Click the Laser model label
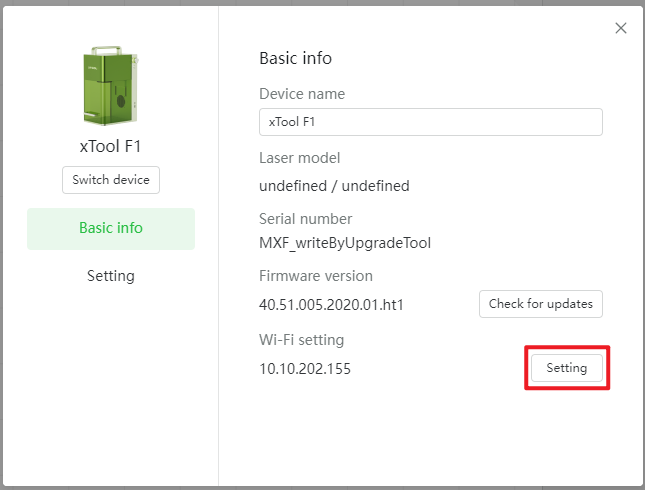The height and width of the screenshot is (490, 645). (x=299, y=158)
